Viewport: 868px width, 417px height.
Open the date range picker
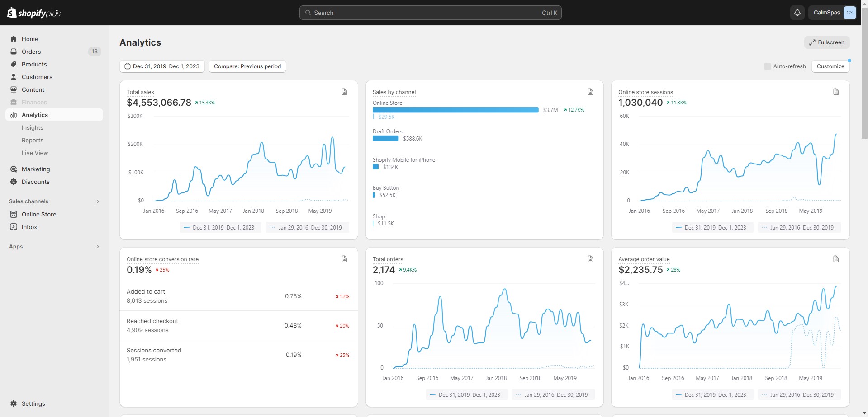coord(162,66)
